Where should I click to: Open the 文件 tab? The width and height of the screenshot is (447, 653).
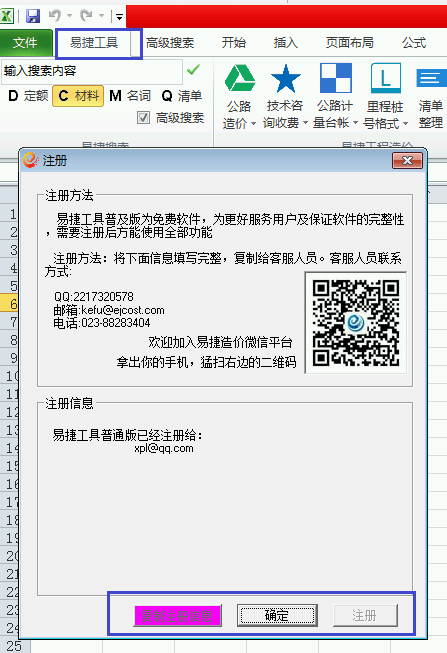pos(25,43)
